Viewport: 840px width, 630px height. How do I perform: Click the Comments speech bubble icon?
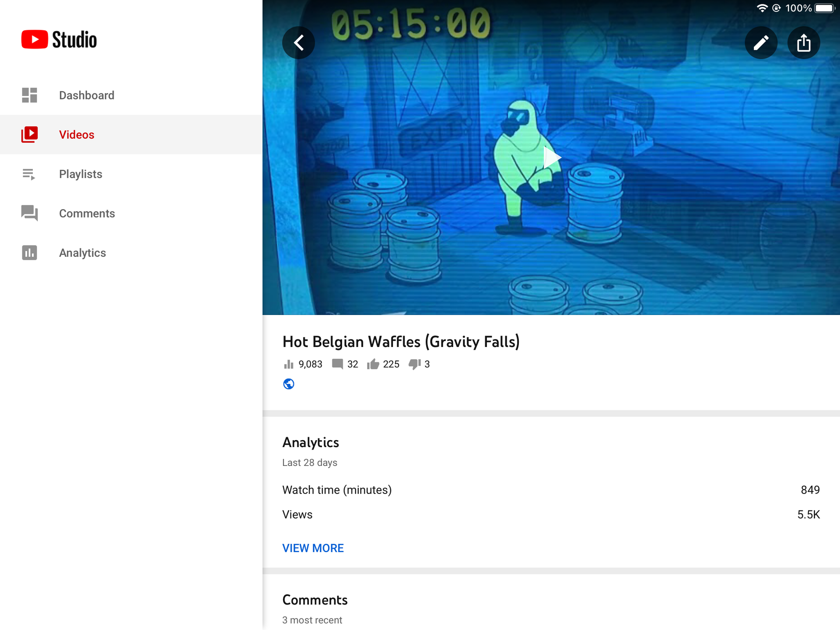[x=29, y=213]
